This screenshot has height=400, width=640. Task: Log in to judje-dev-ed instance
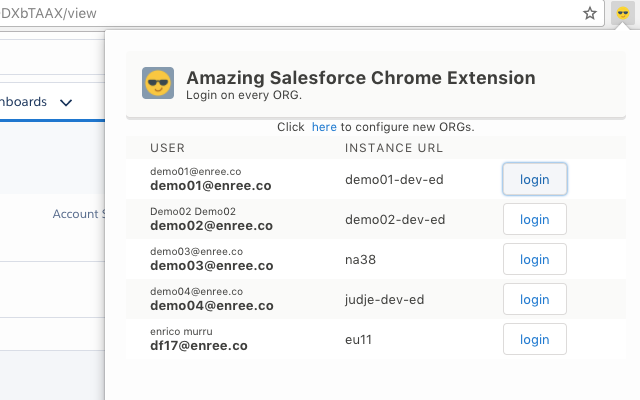point(535,299)
